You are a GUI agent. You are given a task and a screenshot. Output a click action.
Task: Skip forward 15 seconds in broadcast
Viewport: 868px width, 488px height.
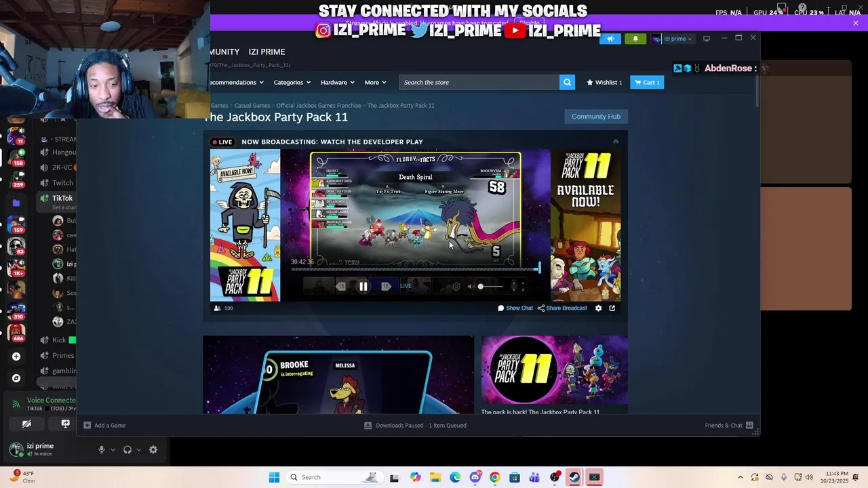386,286
